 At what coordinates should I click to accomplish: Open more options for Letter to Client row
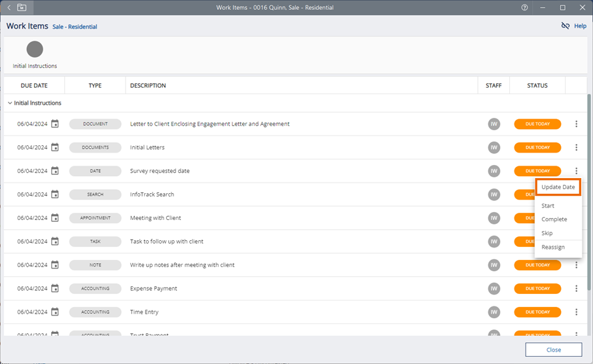coord(576,124)
